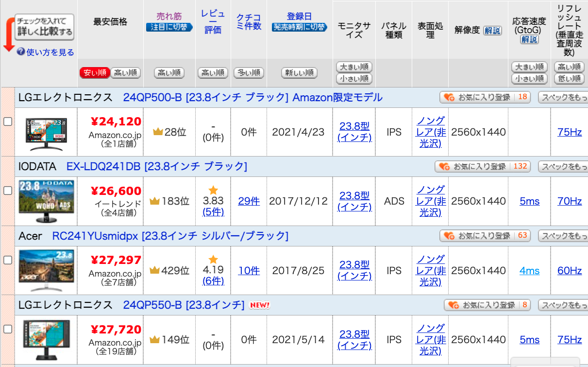Click the ¥24,120 lowest price
The image size is (588, 367).
click(116, 122)
